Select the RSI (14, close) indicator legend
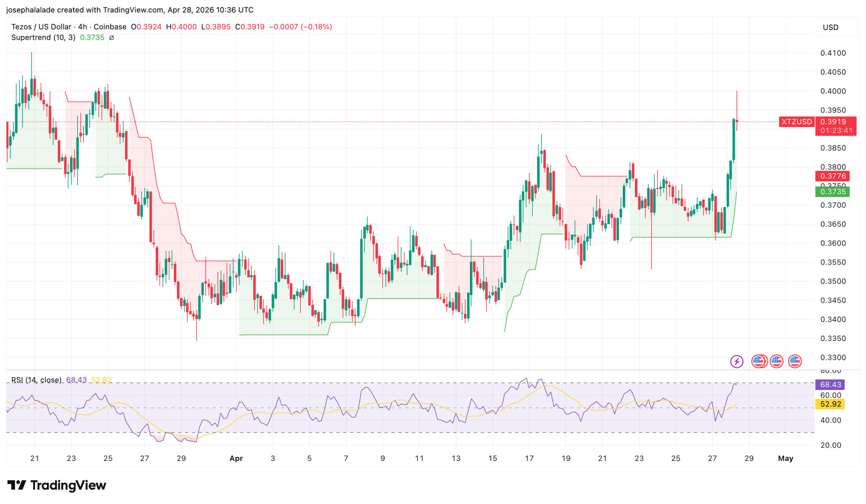866x504 pixels. 36,380
